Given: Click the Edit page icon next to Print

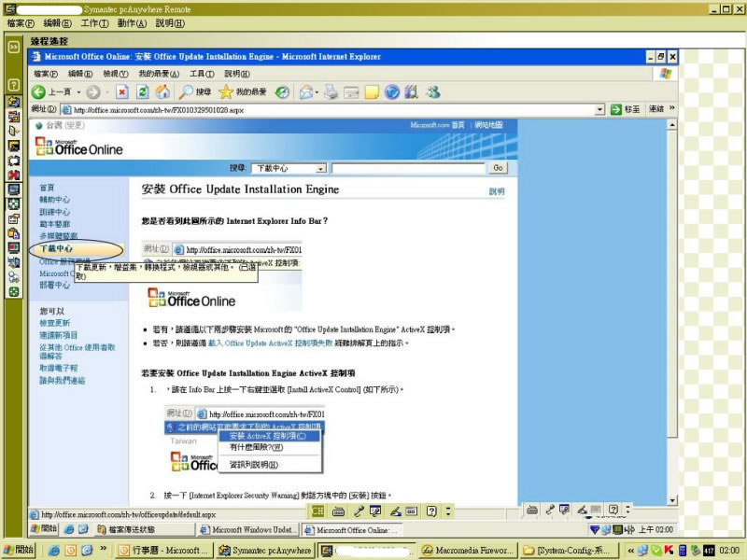Looking at the screenshot, I should 351,91.
